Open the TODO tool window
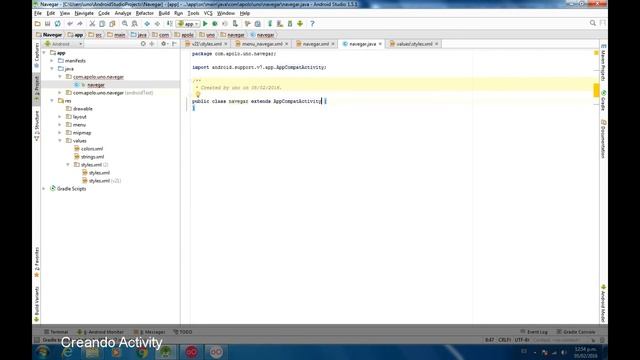This screenshot has width=640, height=360. click(x=183, y=332)
